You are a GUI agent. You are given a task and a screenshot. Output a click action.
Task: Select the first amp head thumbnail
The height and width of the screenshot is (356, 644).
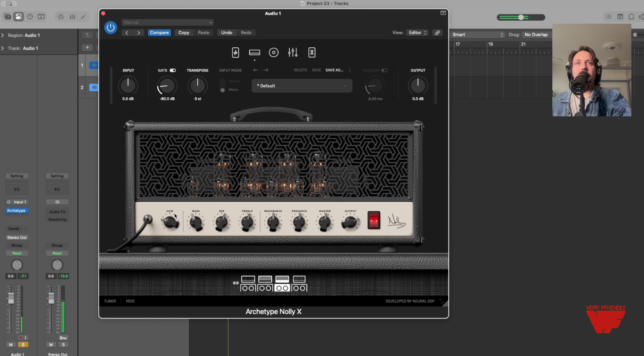tap(248, 284)
